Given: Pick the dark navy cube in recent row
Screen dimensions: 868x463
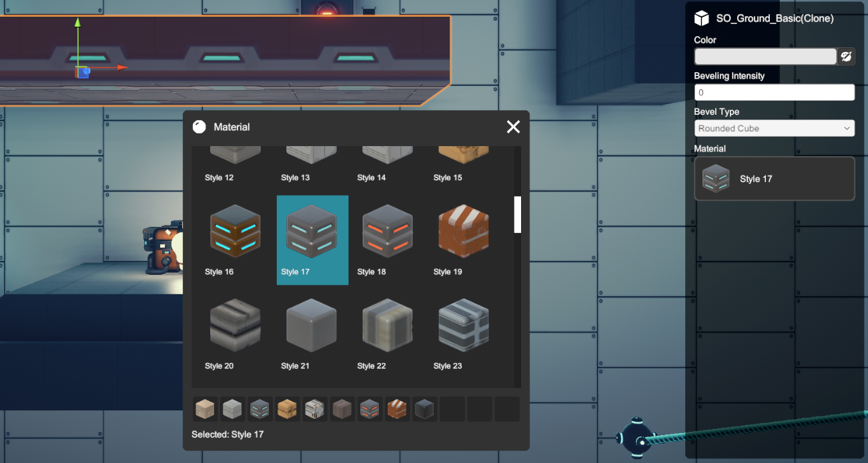Looking at the screenshot, I should click(x=424, y=409).
